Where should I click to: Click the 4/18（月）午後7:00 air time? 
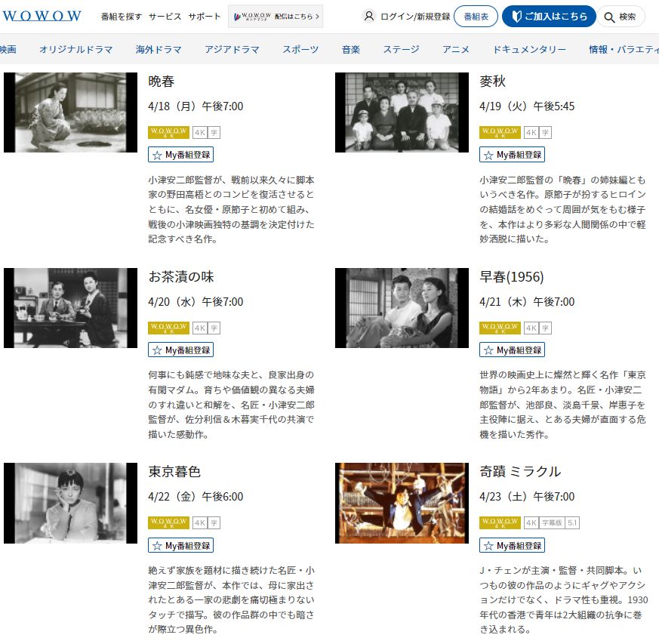pyautogui.click(x=196, y=106)
